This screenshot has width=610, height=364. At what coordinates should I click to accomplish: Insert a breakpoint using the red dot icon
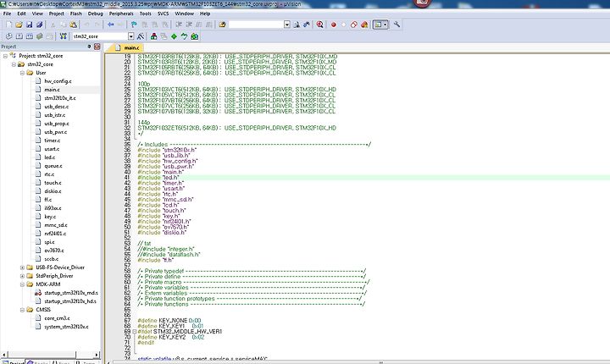point(334,25)
